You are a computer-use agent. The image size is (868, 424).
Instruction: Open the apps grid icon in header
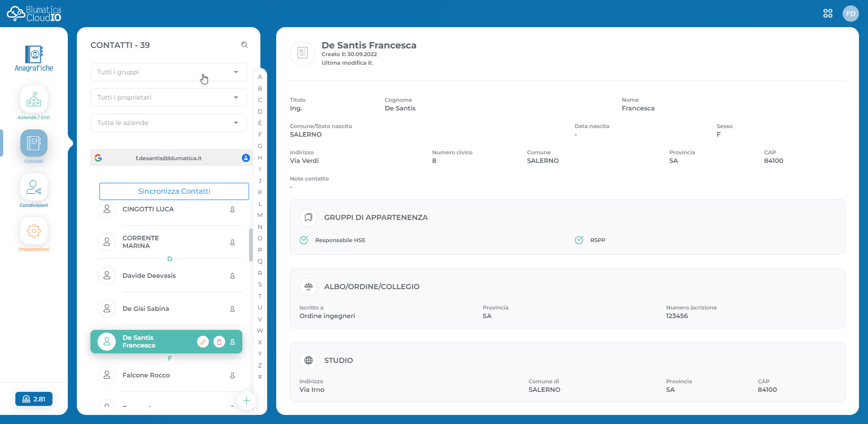828,14
